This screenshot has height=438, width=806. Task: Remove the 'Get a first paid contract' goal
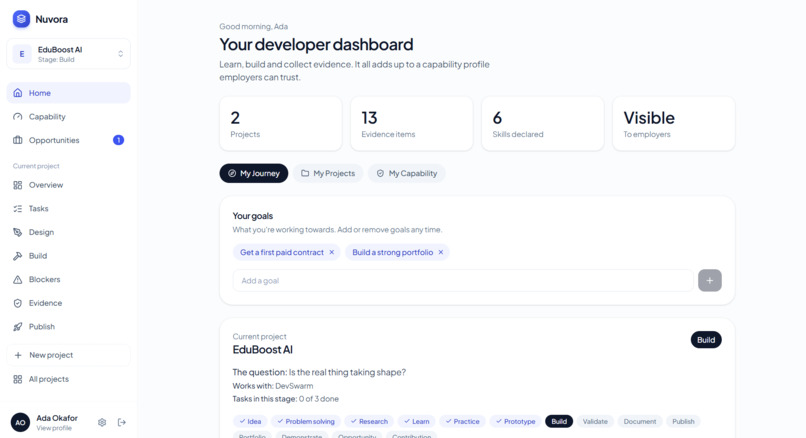click(332, 252)
